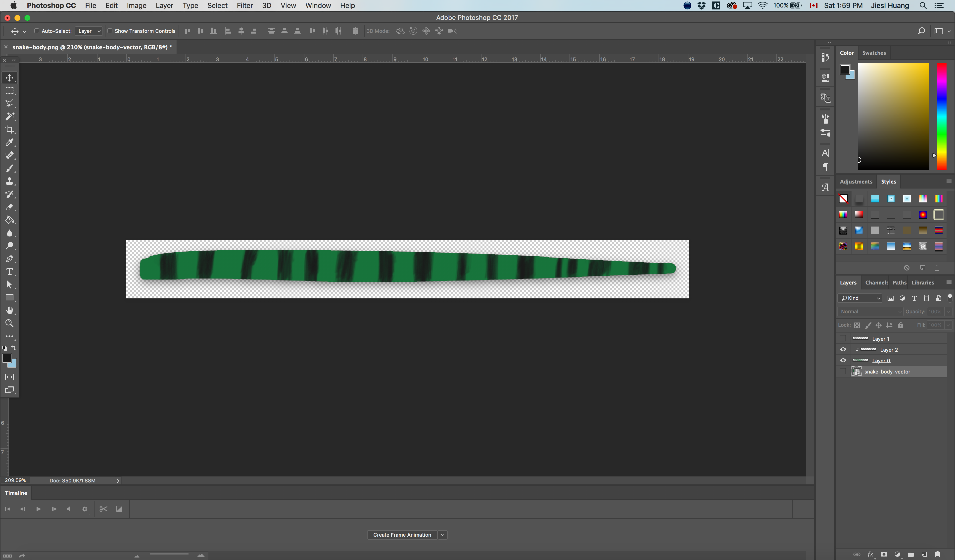The height and width of the screenshot is (560, 955).
Task: Click the create new group folder icon
Action: pos(911,554)
